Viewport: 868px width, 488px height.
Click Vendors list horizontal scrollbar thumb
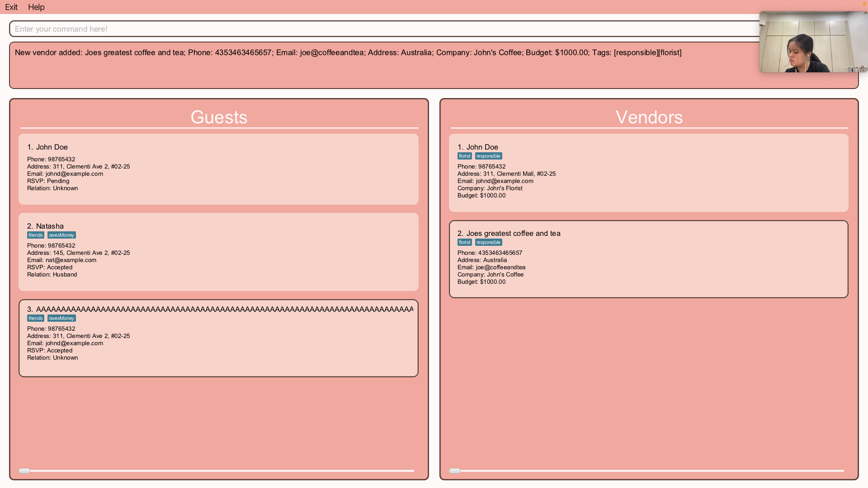pos(455,471)
